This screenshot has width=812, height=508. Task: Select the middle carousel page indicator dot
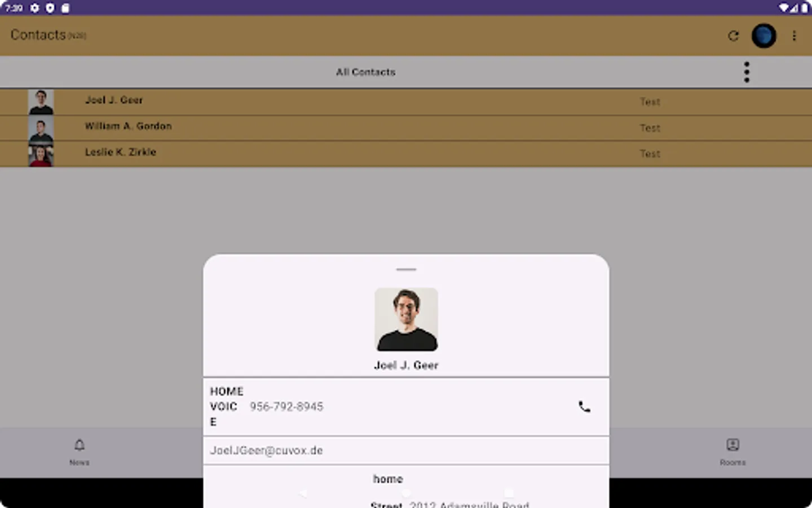(x=406, y=493)
